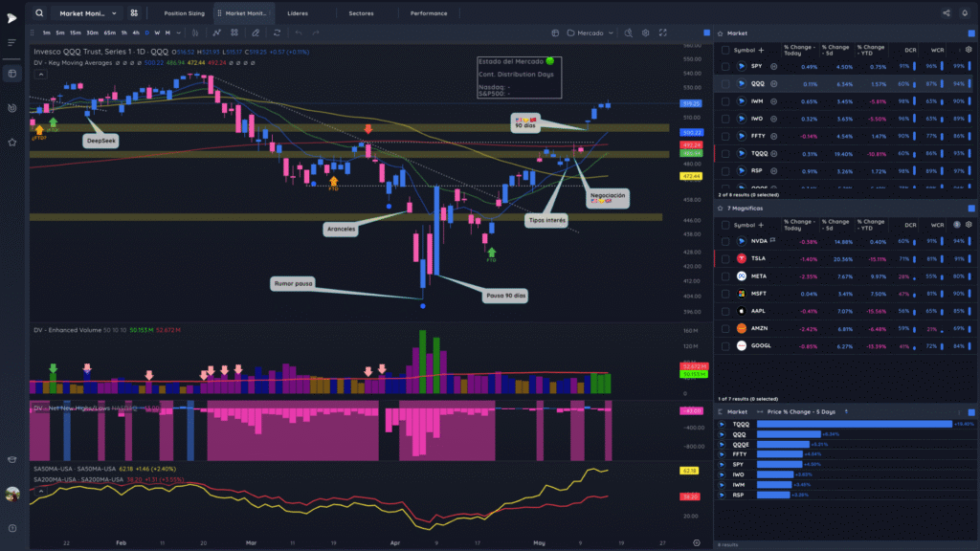980x551 pixels.
Task: Open the Position Sizing tab
Action: tap(185, 13)
